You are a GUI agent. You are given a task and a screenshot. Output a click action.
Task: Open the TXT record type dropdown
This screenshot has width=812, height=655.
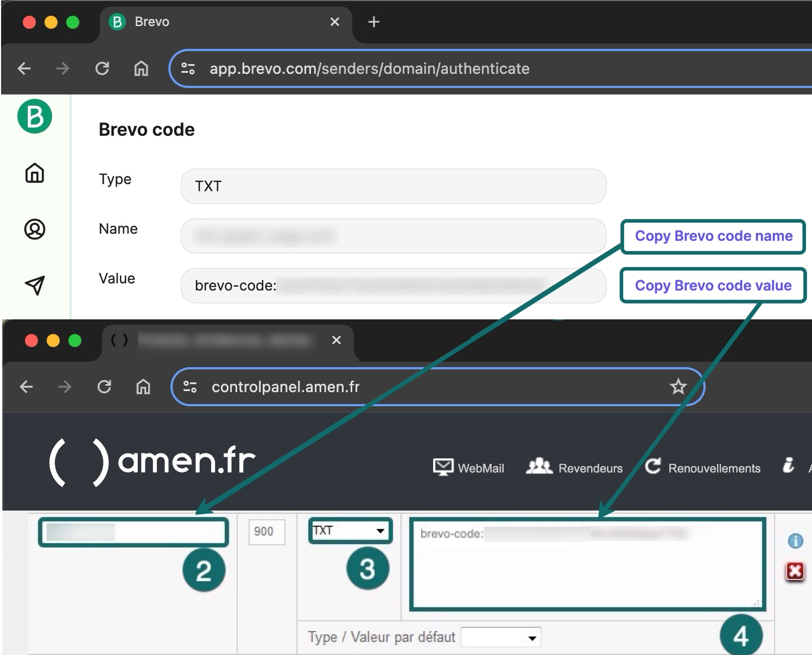tap(351, 531)
